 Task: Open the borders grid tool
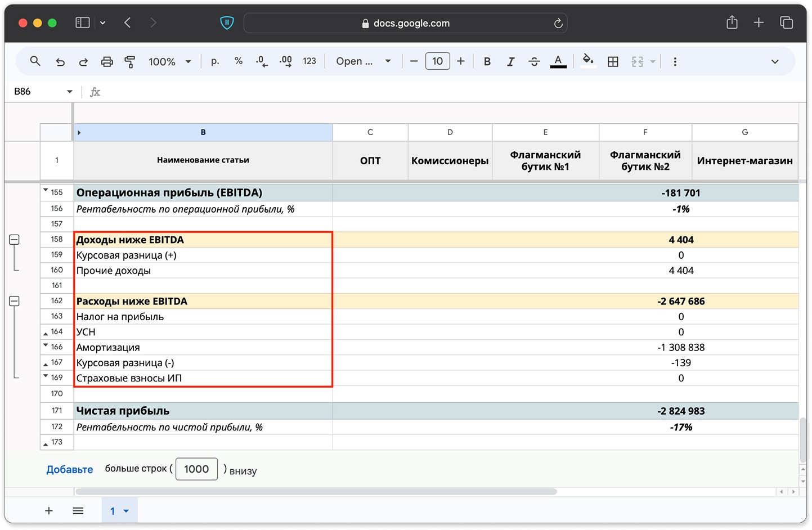(x=613, y=62)
